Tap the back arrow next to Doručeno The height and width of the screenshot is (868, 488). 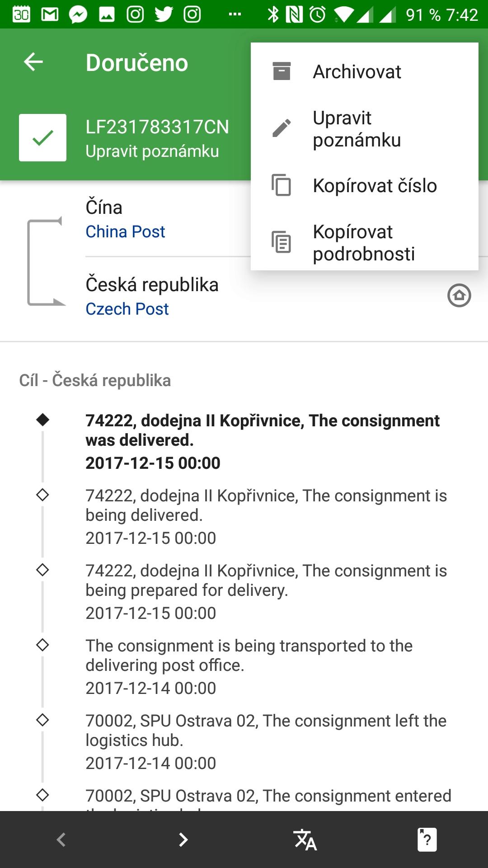33,62
